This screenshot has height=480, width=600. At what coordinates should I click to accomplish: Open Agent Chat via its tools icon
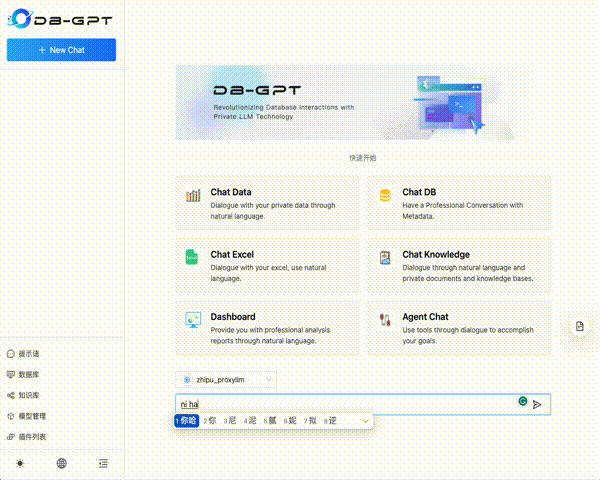(x=385, y=320)
